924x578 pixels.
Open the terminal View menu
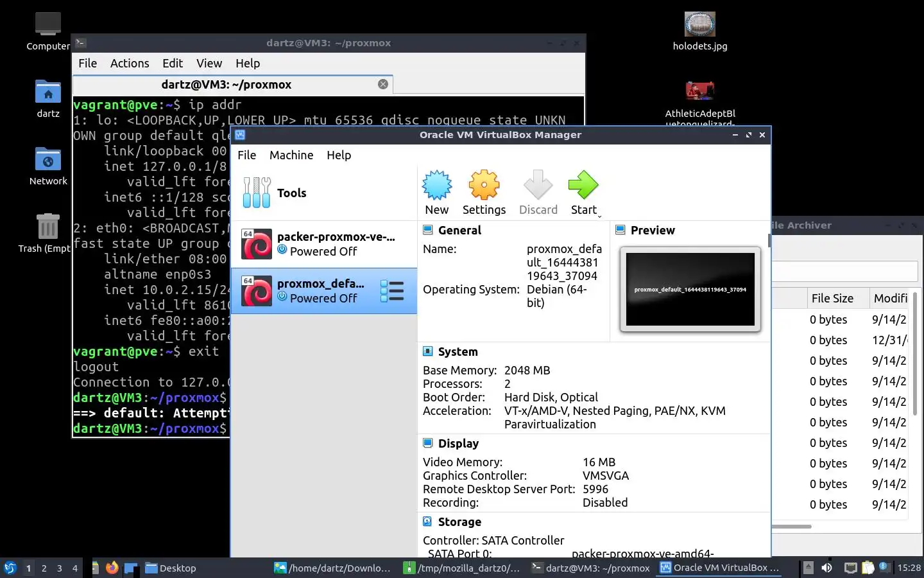point(209,63)
